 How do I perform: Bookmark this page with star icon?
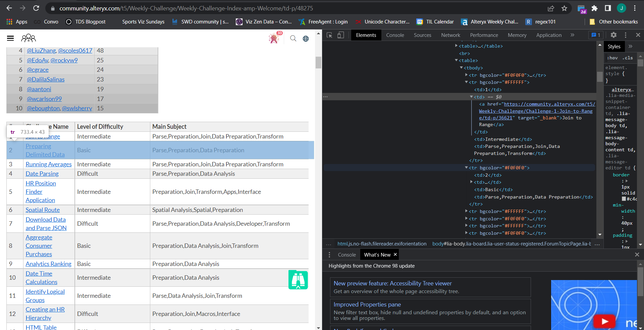click(x=564, y=8)
